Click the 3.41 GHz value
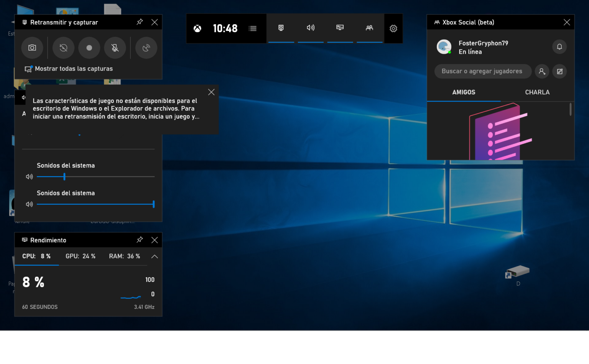589x364 pixels. pyautogui.click(x=144, y=307)
